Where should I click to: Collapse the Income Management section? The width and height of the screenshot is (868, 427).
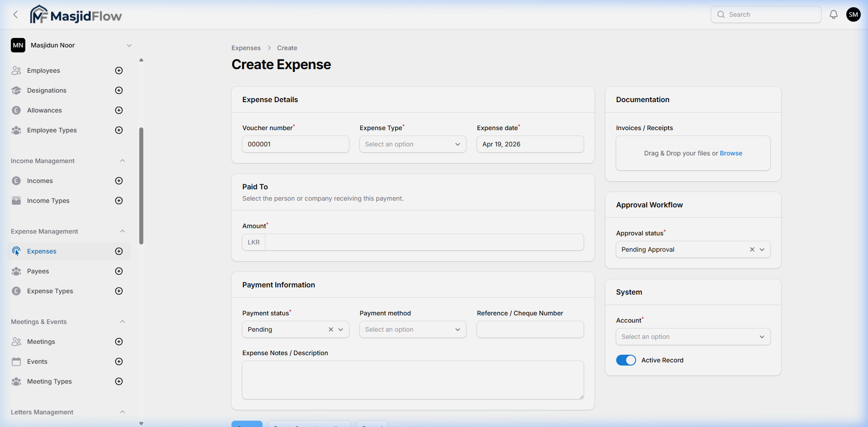pyautogui.click(x=123, y=160)
